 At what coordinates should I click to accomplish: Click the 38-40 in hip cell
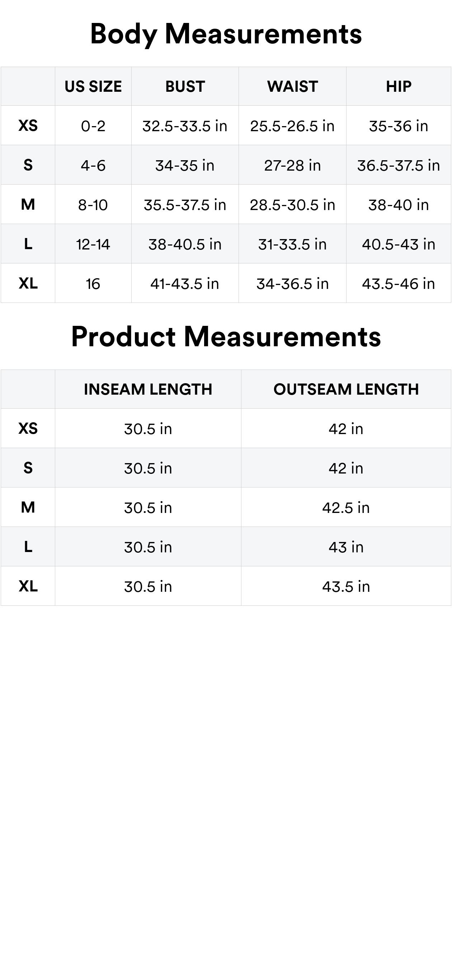click(x=399, y=205)
